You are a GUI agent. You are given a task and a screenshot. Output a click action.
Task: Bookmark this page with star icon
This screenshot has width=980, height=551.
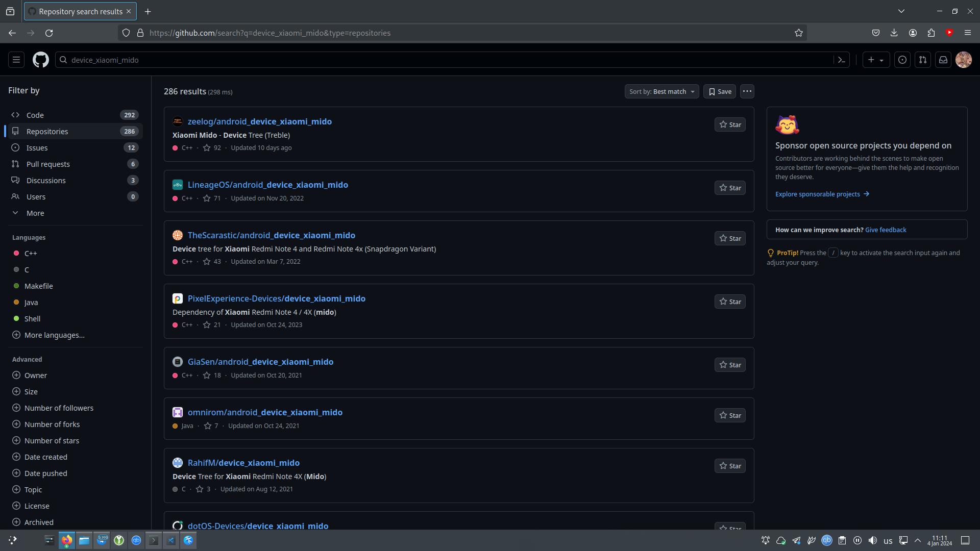[x=799, y=33]
